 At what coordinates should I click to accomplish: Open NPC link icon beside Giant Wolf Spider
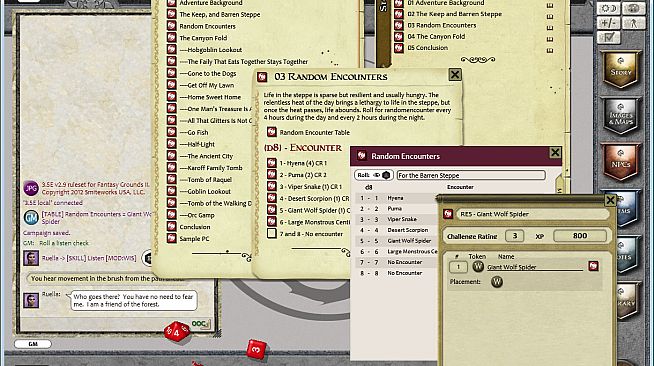(593, 266)
